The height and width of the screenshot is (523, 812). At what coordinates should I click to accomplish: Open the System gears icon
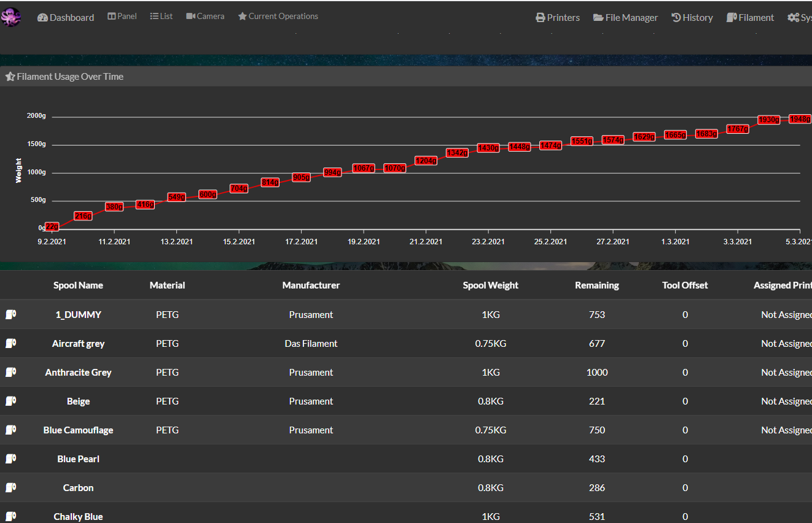[x=792, y=17]
